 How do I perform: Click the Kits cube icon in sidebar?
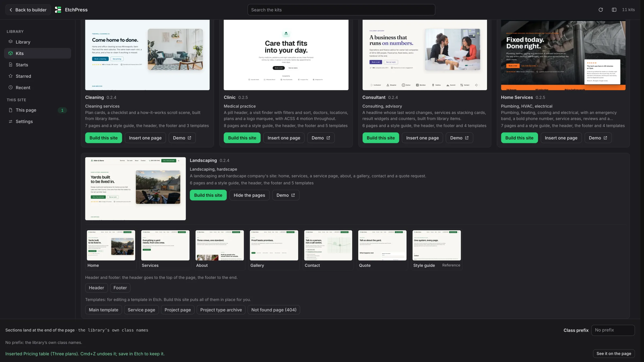[10, 53]
